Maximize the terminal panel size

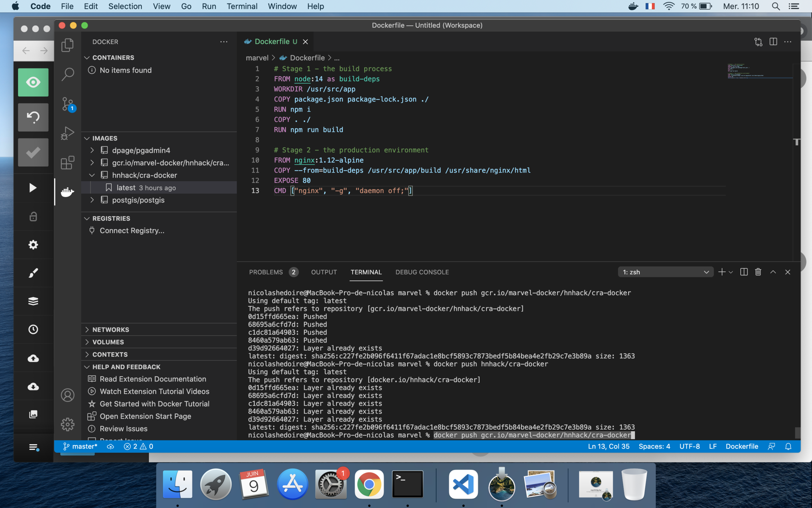tap(773, 272)
